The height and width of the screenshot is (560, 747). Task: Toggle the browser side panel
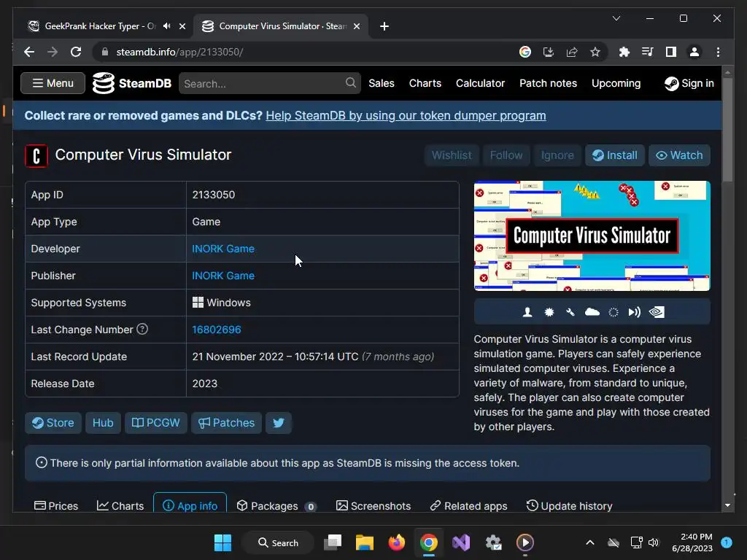point(671,52)
